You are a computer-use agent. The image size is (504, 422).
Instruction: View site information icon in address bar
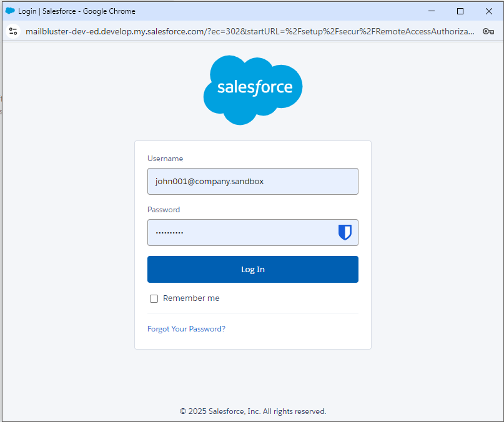pyautogui.click(x=13, y=31)
